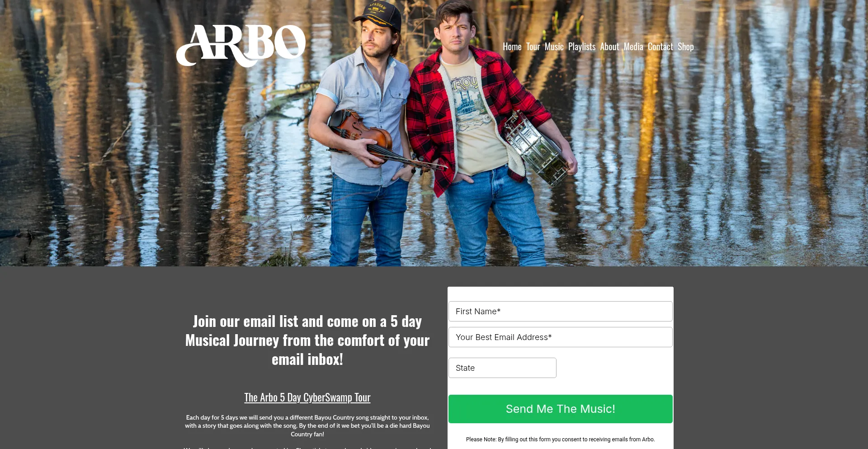This screenshot has height=449, width=868.
Task: Click the Bayou Country description paragraph
Action: (x=307, y=425)
